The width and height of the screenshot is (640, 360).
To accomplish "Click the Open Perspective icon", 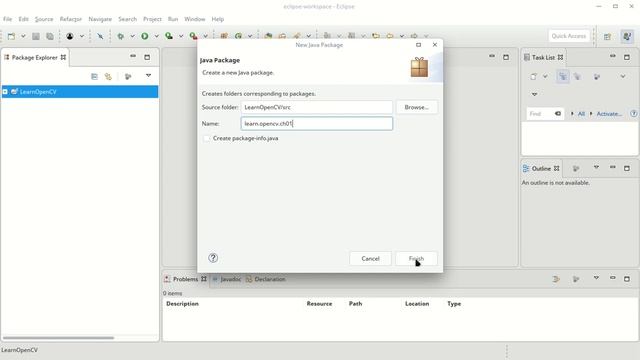I will pyautogui.click(x=607, y=36).
